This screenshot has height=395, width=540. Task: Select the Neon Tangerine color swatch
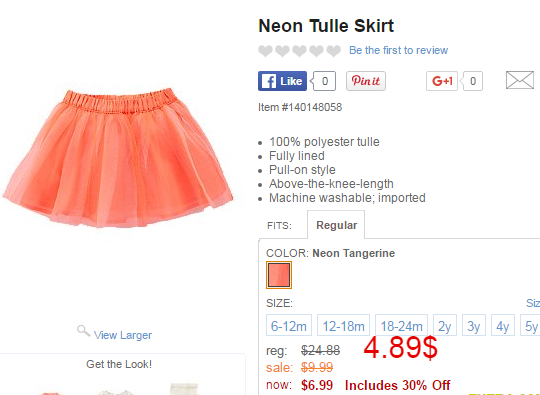pos(279,275)
